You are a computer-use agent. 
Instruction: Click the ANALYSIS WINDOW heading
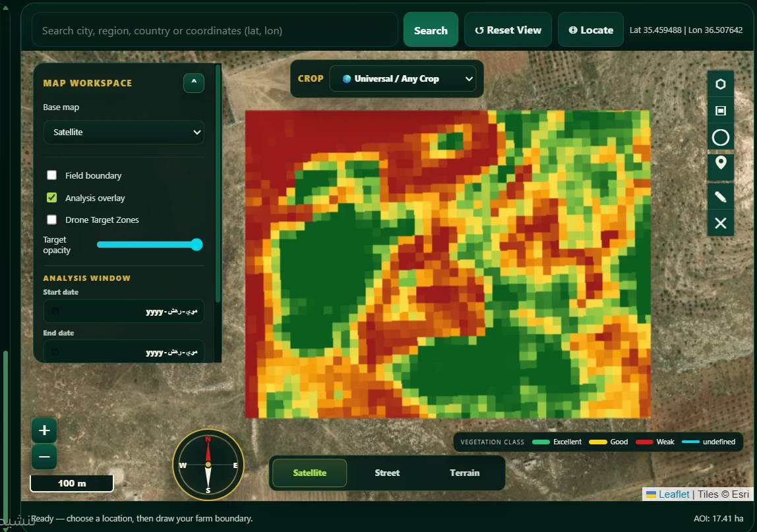point(87,278)
